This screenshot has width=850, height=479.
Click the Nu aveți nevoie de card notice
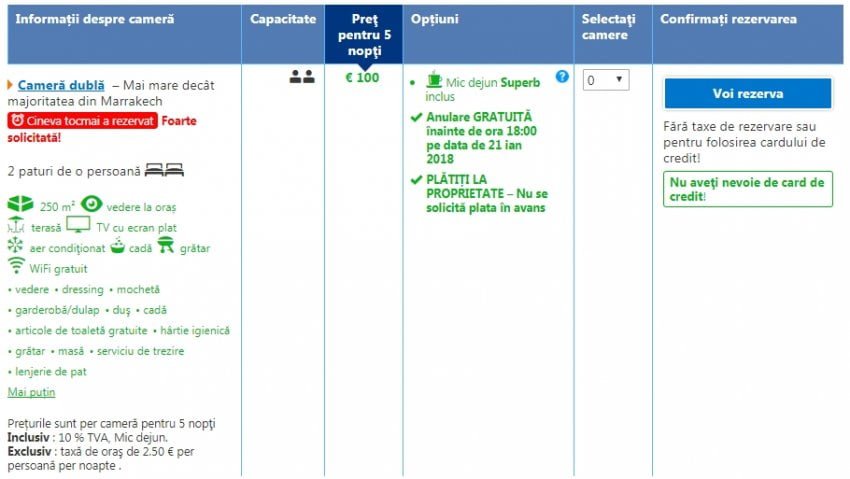click(x=747, y=189)
